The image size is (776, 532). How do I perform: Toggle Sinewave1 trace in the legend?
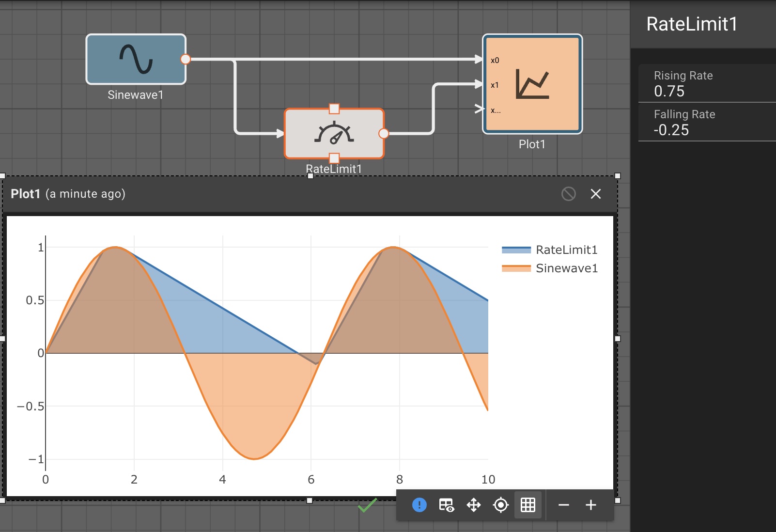coord(550,268)
